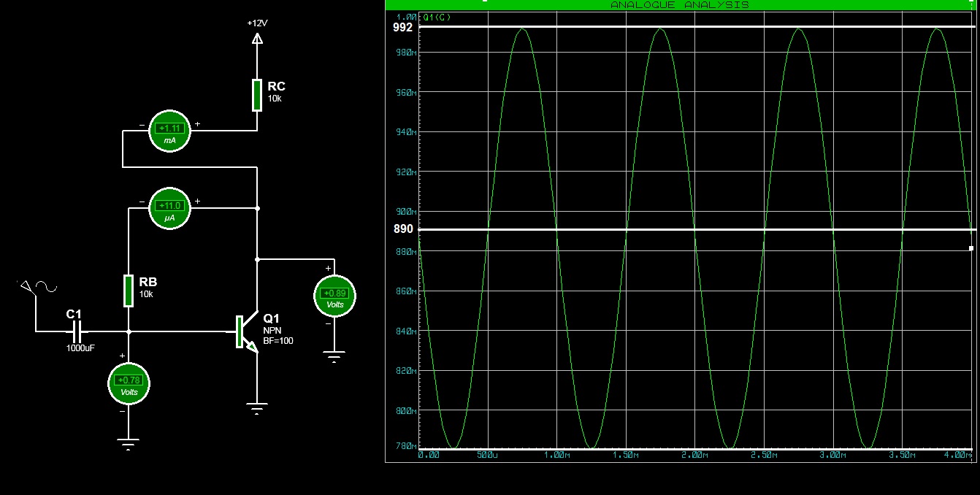Click the 992 marker label on graph
This screenshot has height=495, width=980.
[x=402, y=27]
